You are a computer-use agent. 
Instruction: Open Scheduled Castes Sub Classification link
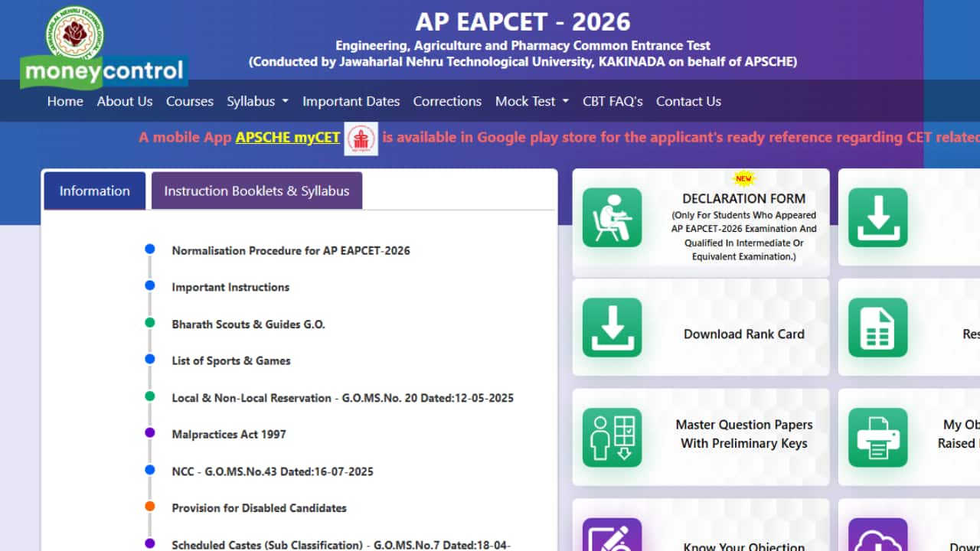341,545
